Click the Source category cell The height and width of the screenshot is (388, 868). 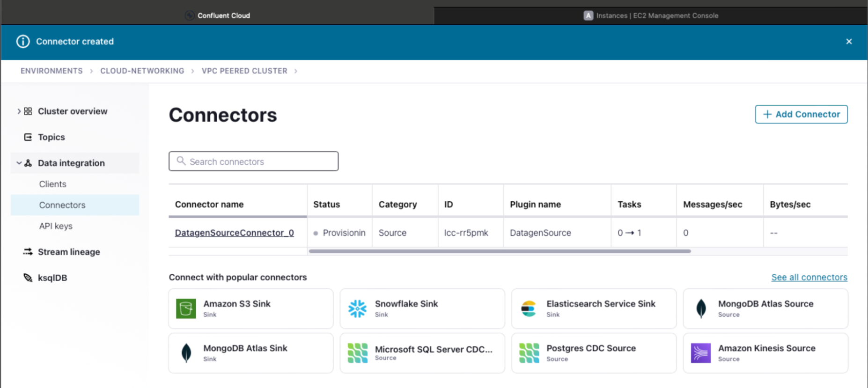(x=405, y=233)
